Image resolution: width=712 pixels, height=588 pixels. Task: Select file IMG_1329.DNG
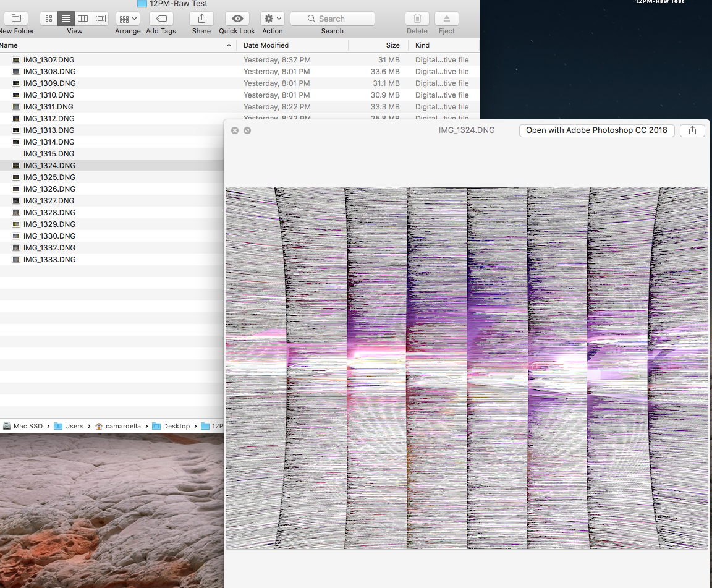click(49, 224)
